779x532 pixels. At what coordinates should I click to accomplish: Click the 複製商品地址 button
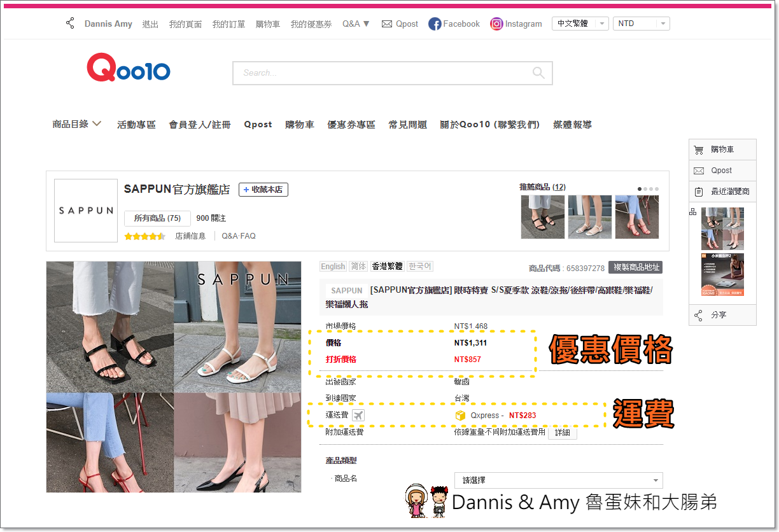click(635, 267)
